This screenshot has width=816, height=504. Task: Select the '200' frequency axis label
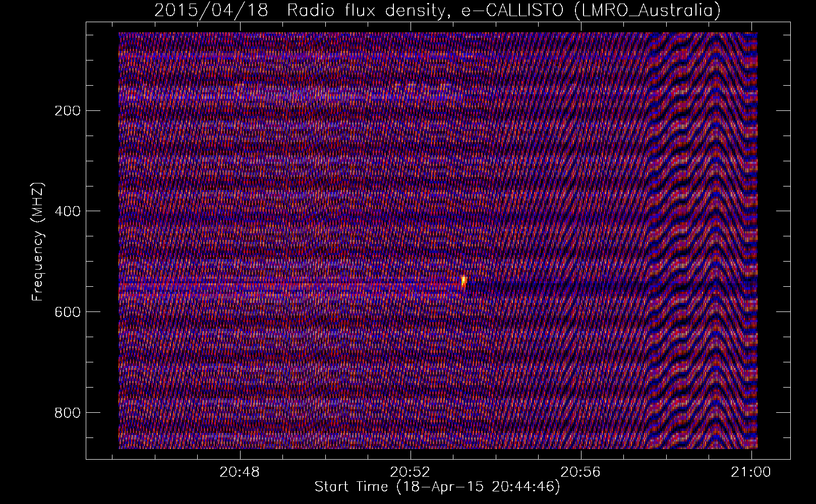pos(67,110)
